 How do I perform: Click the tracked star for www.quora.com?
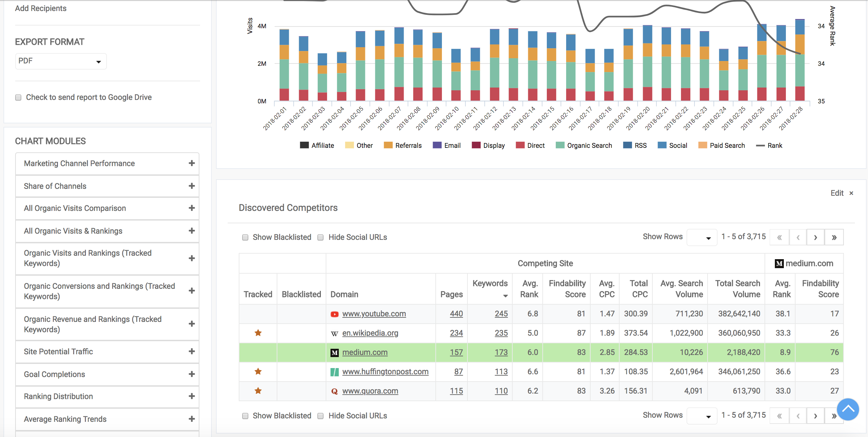(x=258, y=391)
